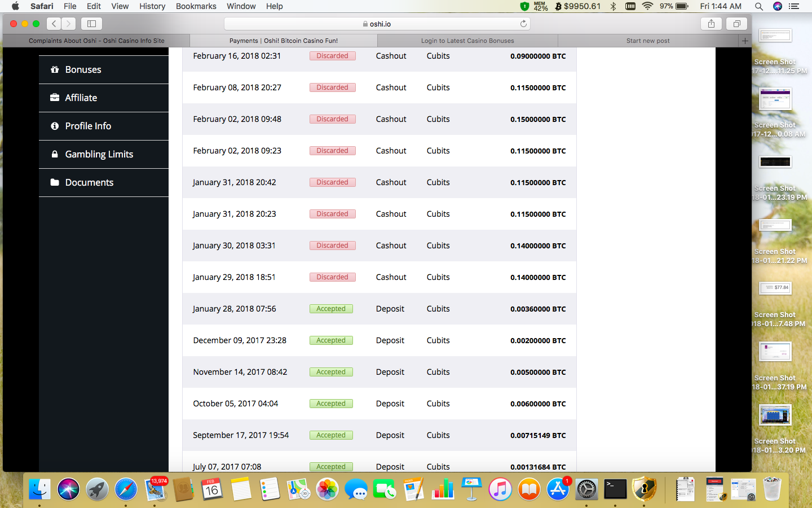Open the Notification Center menu icon
Image resolution: width=812 pixels, height=508 pixels.
[794, 6]
